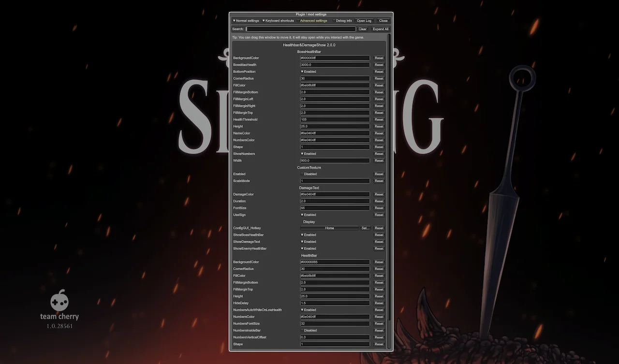Reset the NumbersFontSize setting
This screenshot has width=619, height=364.
(x=379, y=324)
